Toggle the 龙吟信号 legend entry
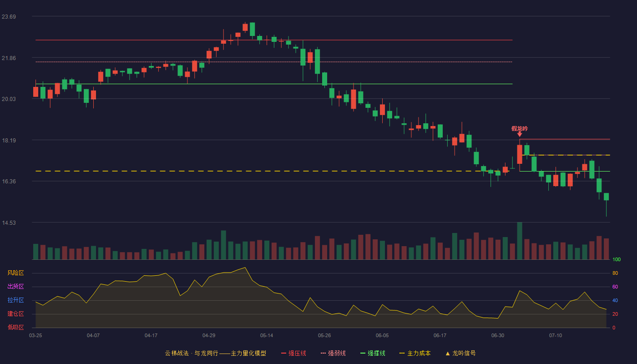Image resolution: width=637 pixels, height=364 pixels. coord(460,353)
